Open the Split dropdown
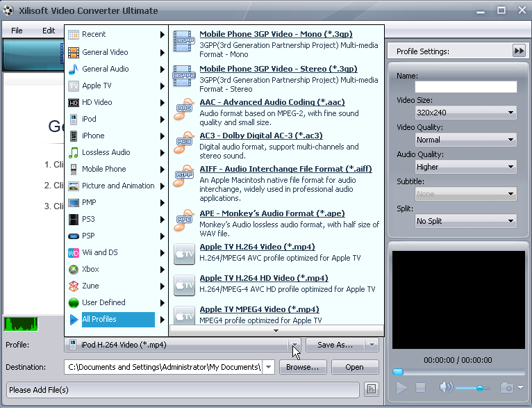This screenshot has width=532, height=408. point(510,221)
